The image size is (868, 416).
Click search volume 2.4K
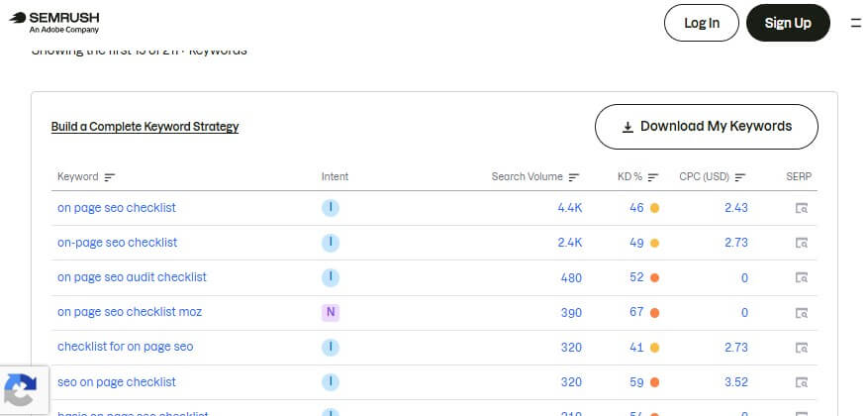tap(570, 243)
